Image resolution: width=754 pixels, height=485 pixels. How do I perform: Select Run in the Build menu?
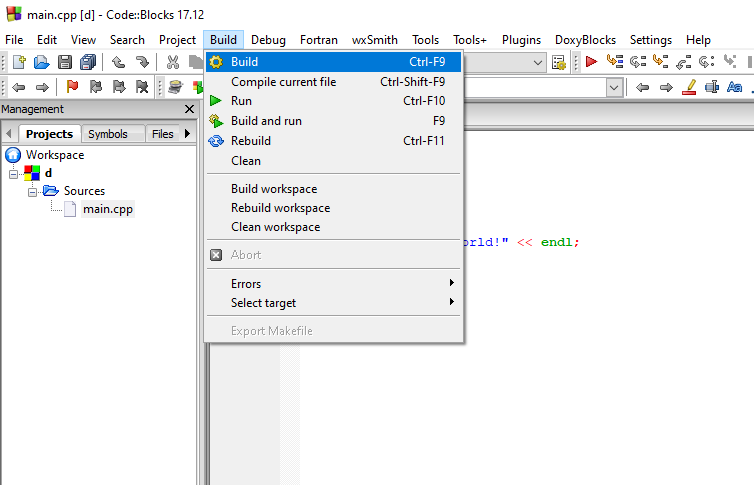click(x=333, y=101)
